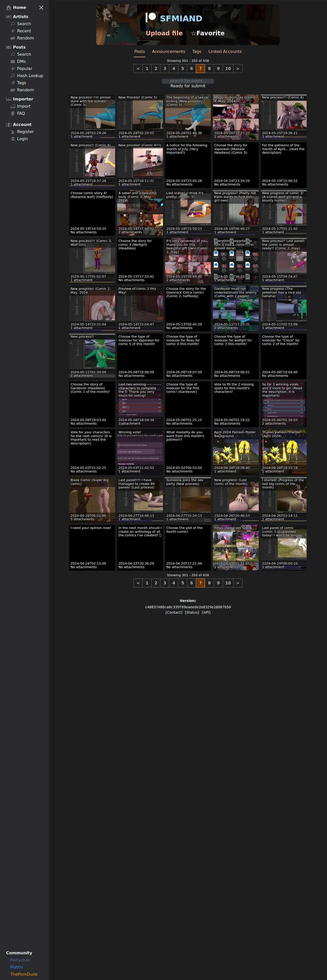Click the sparkle icon beside Recent

click(x=13, y=31)
